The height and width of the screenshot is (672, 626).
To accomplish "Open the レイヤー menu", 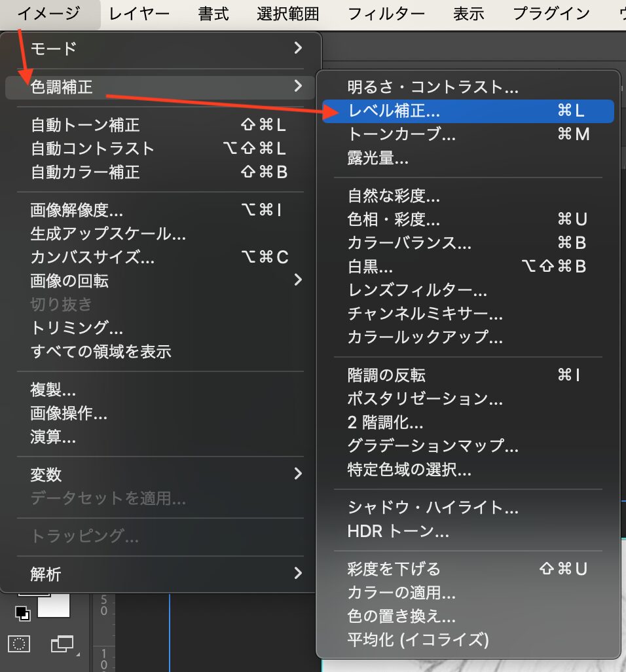I will point(139,13).
